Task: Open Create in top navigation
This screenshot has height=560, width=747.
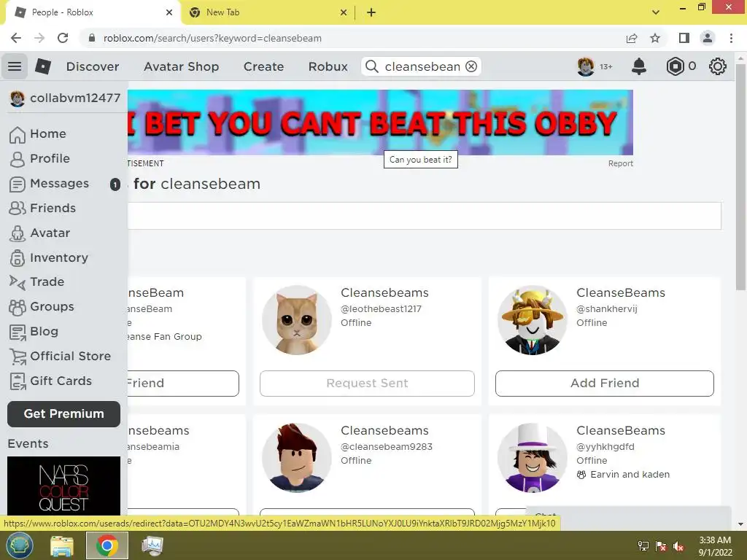Action: [263, 66]
